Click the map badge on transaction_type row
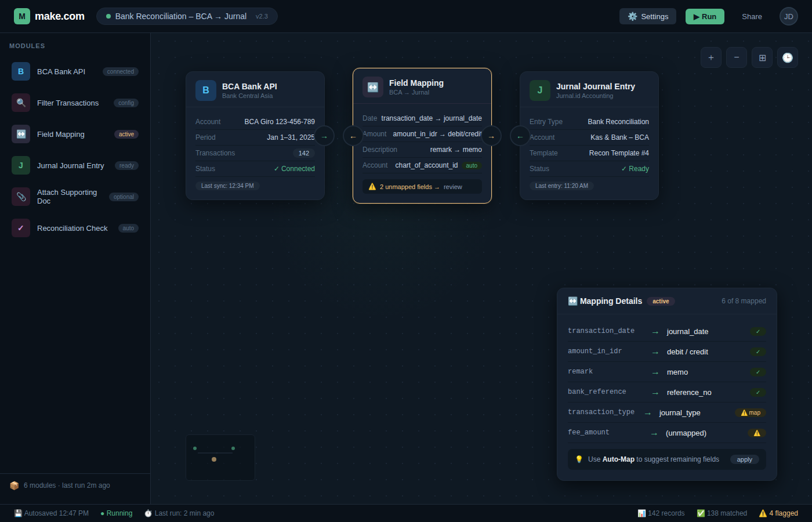Screen dimensions: 812x522 tap(751, 413)
